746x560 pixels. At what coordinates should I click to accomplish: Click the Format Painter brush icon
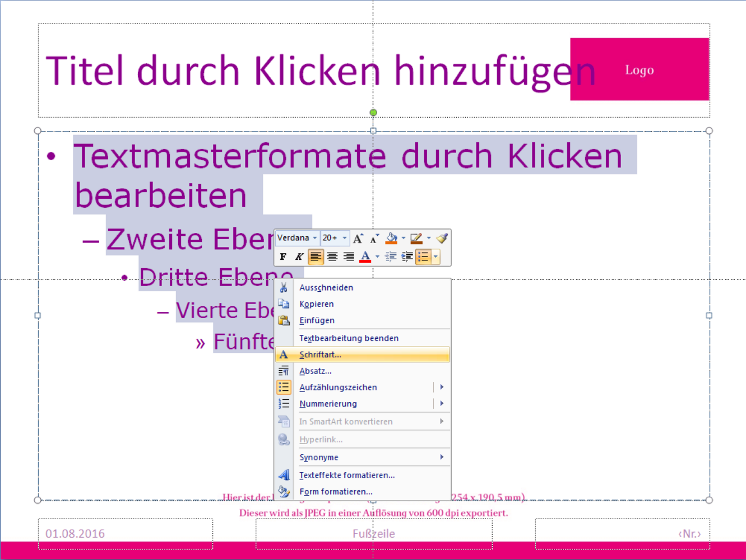442,239
